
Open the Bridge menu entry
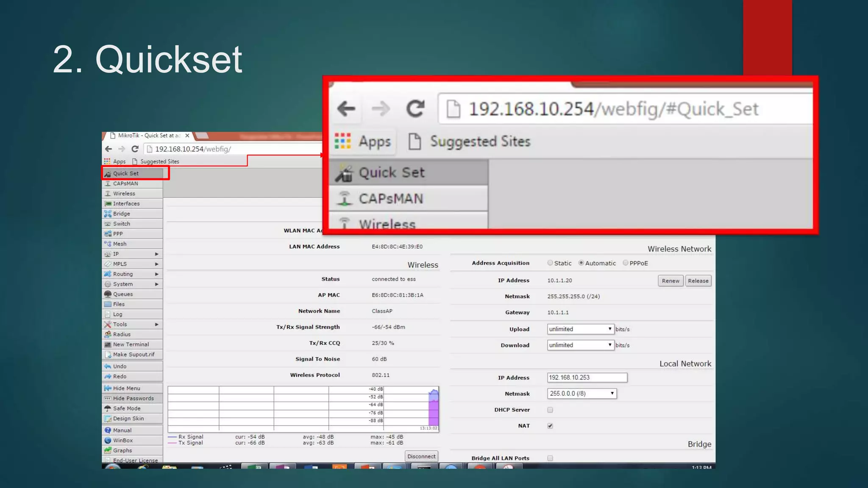[x=132, y=214]
